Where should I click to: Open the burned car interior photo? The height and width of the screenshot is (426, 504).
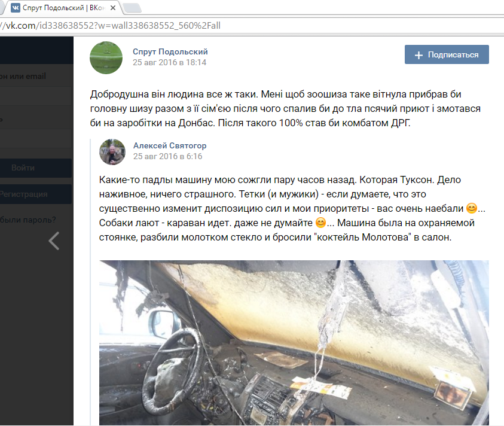294,343
